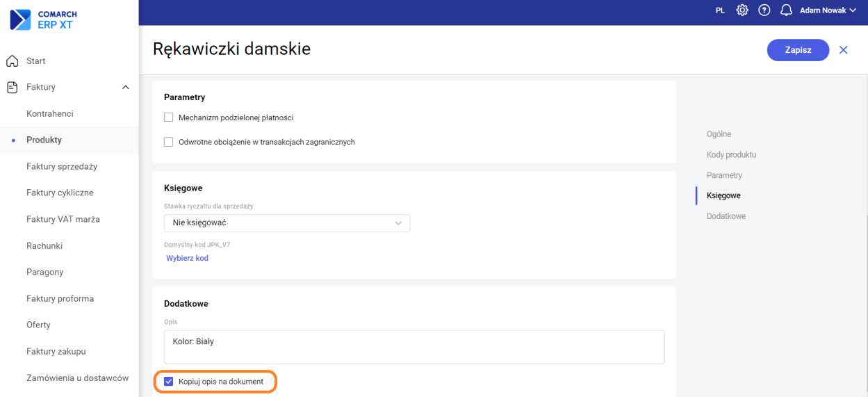Screen dimensions: 868x397
Task: Open the Stawka ryczałtu dropdown
Action: (x=287, y=222)
